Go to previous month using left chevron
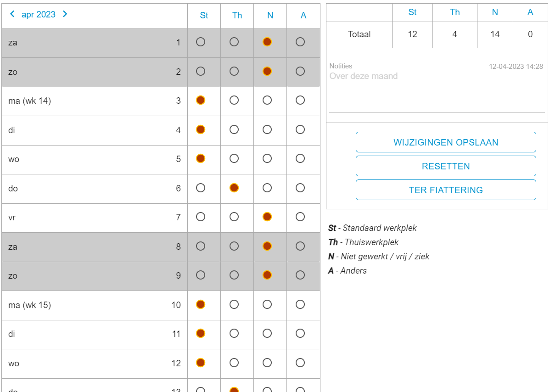This screenshot has height=392, width=550. pyautogui.click(x=12, y=14)
